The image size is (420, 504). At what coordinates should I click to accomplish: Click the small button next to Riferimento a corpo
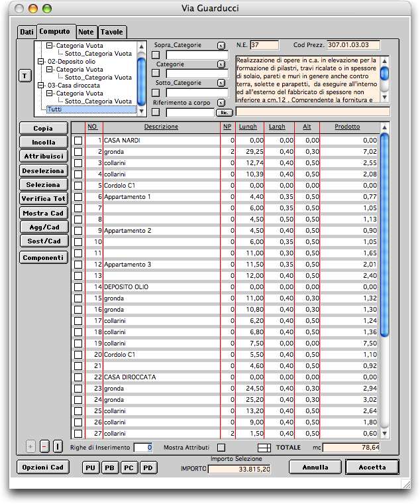coord(221,103)
